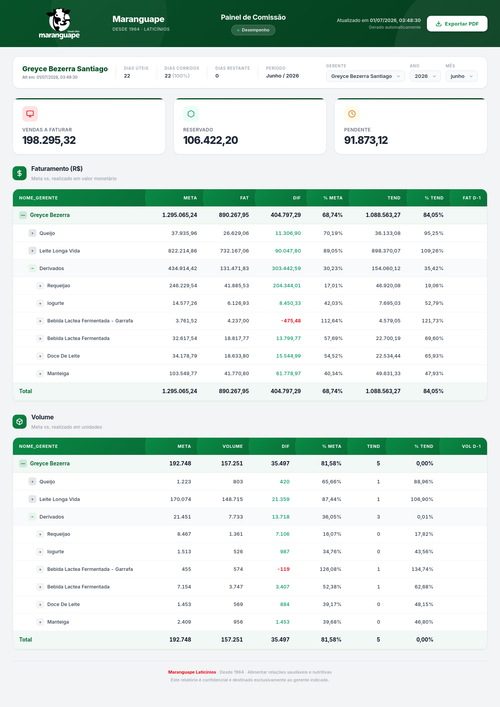The width and height of the screenshot is (500, 707).
Task: Open the Ano 2026 dropdown
Action: 425,76
